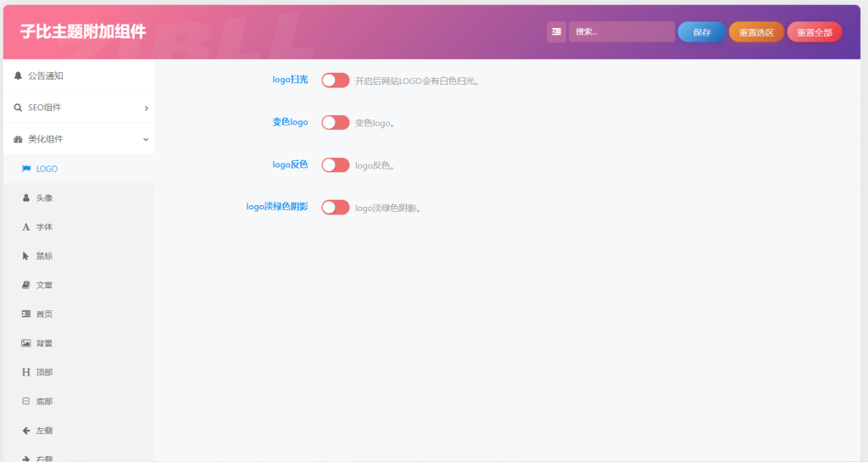The height and width of the screenshot is (462, 868).
Task: Click the palette icon beside 美化组件
Action: (x=18, y=139)
